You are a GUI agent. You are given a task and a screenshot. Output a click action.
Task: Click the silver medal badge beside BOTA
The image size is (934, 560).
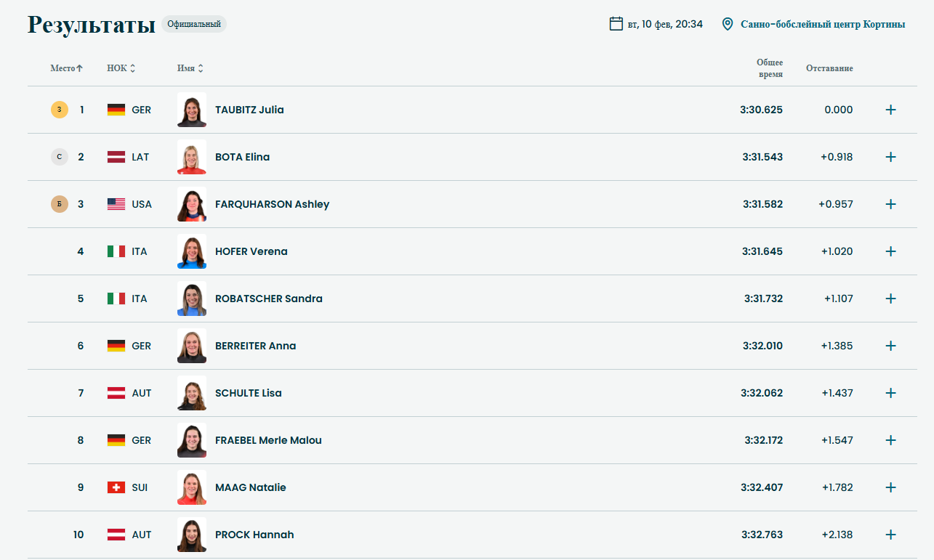(59, 157)
